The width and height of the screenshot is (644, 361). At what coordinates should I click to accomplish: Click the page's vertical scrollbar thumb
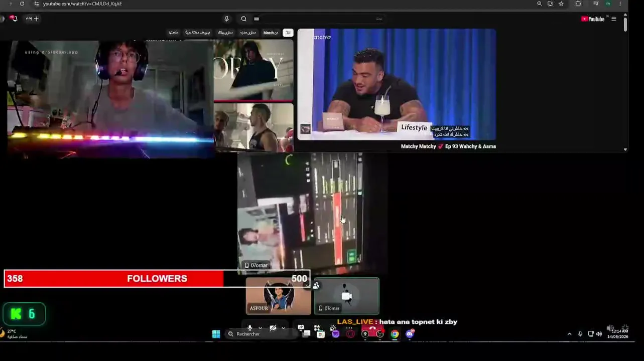625,24
